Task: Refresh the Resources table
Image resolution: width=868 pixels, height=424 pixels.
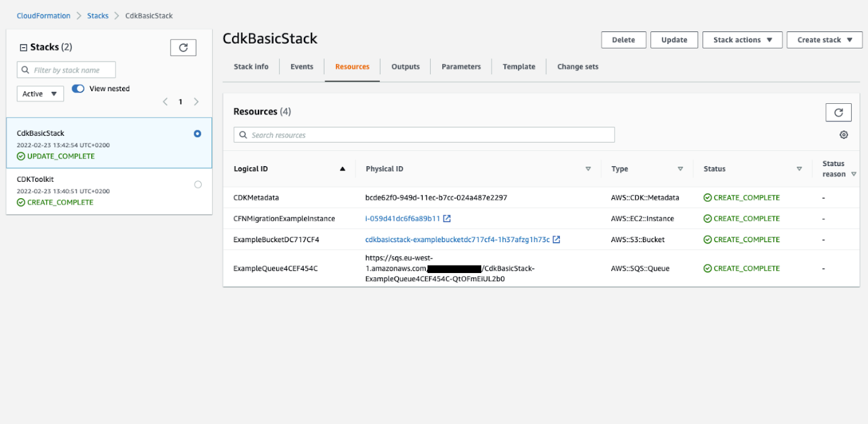Action: pyautogui.click(x=838, y=112)
